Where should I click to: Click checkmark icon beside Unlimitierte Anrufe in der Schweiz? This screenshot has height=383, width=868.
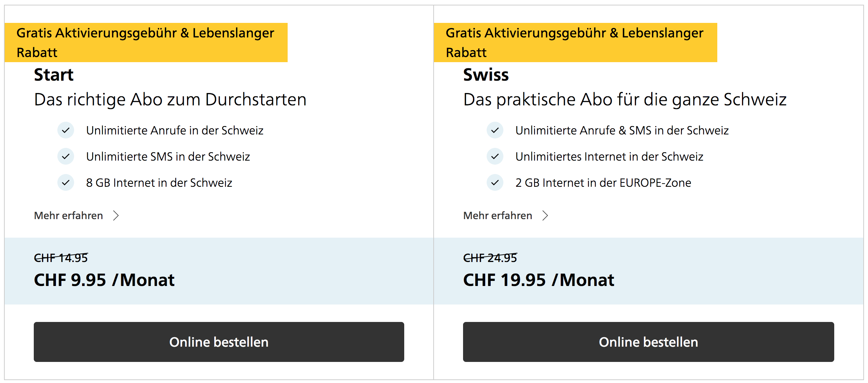pos(66,130)
